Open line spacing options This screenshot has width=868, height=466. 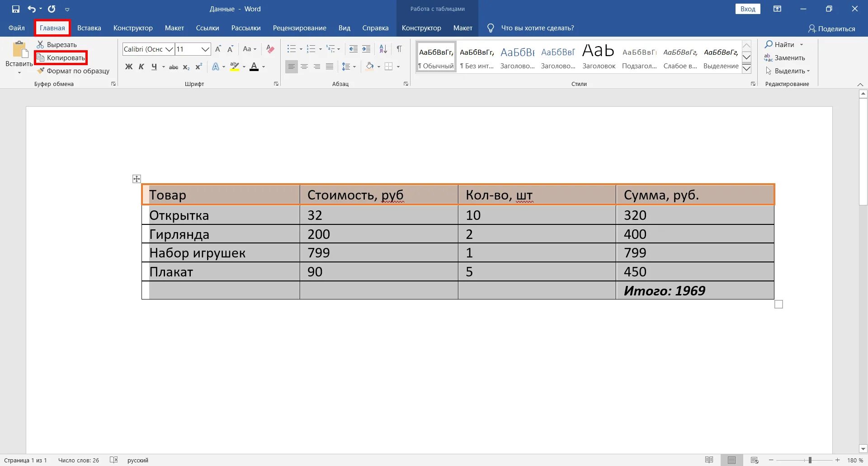tap(349, 67)
